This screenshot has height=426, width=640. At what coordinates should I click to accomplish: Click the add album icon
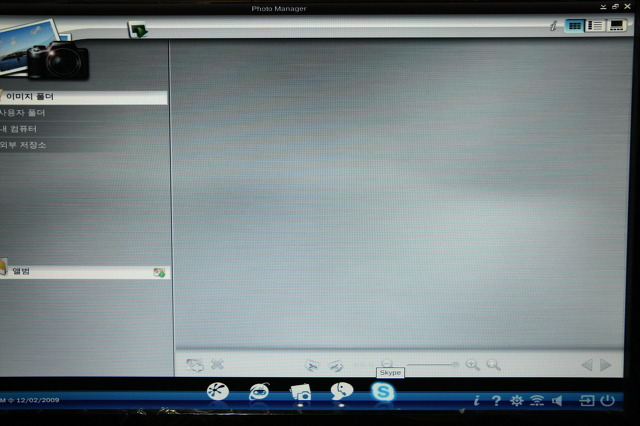click(159, 272)
